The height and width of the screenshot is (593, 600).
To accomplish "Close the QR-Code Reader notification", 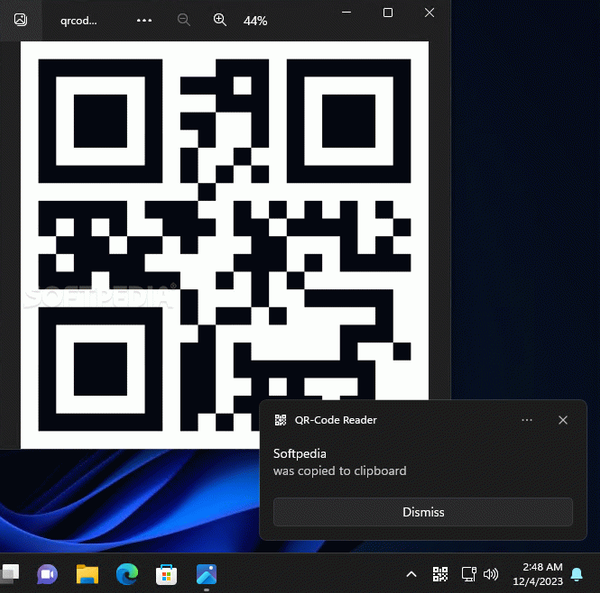I will (x=563, y=420).
